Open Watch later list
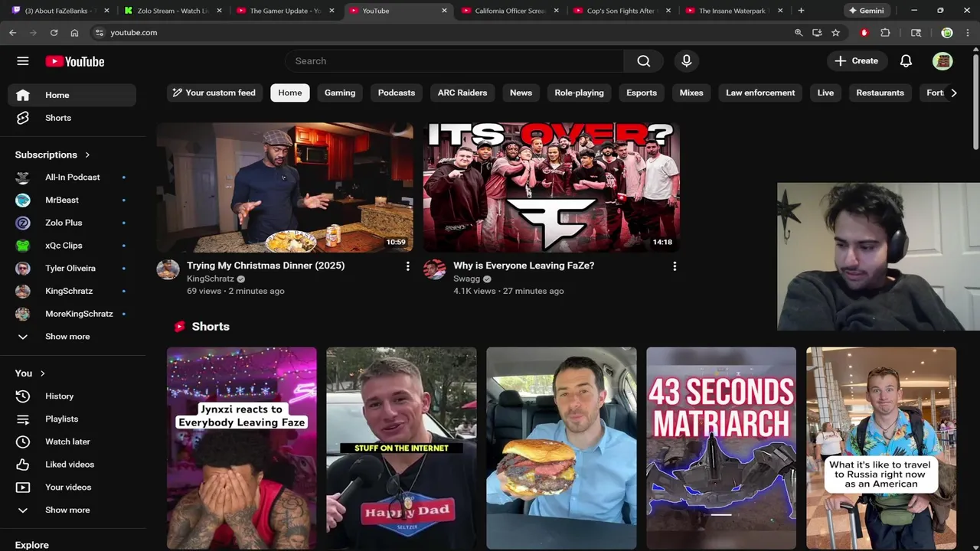The width and height of the screenshot is (980, 551). click(x=72, y=442)
